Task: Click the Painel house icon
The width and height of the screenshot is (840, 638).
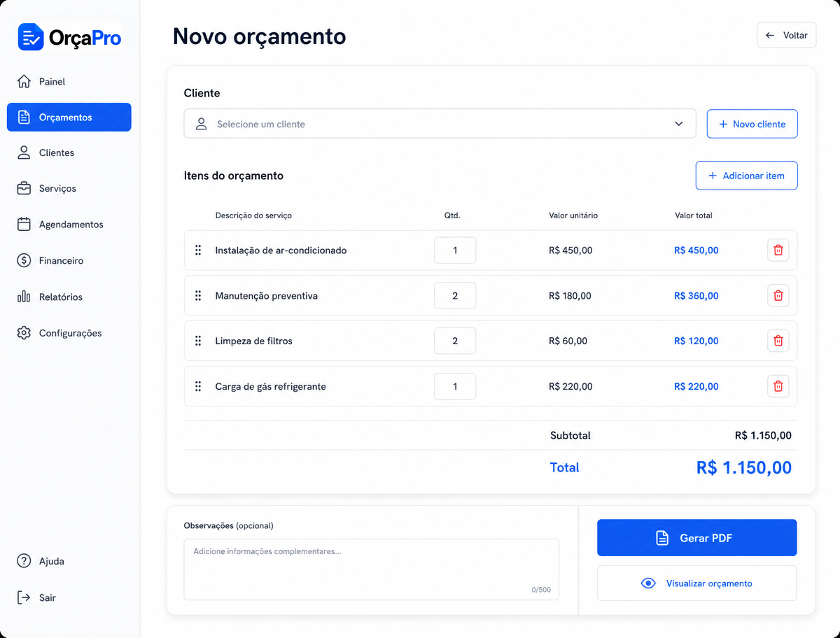Action: pos(24,81)
